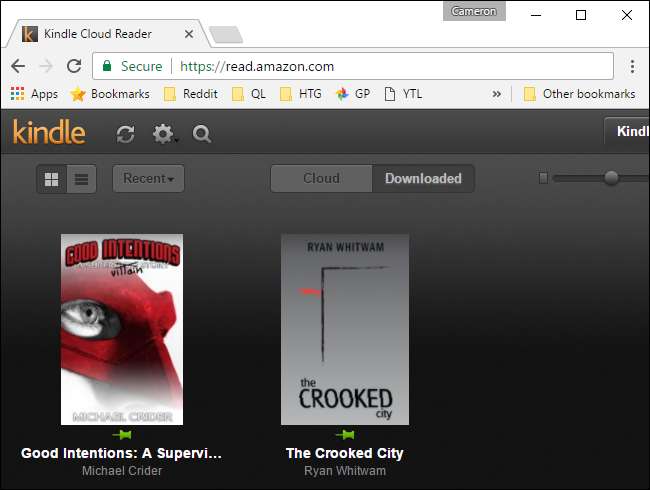The width and height of the screenshot is (650, 490).
Task: Open the Apps bookmarks shortcut
Action: pyautogui.click(x=34, y=94)
